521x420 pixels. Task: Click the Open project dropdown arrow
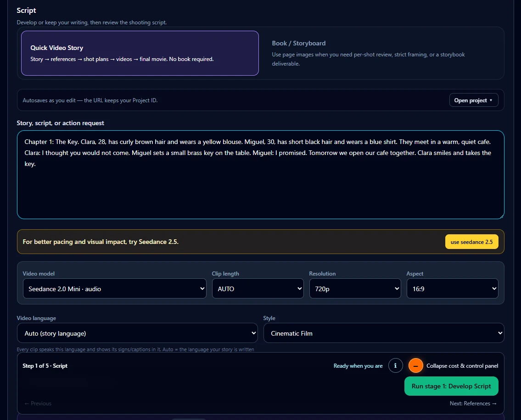[x=491, y=100]
